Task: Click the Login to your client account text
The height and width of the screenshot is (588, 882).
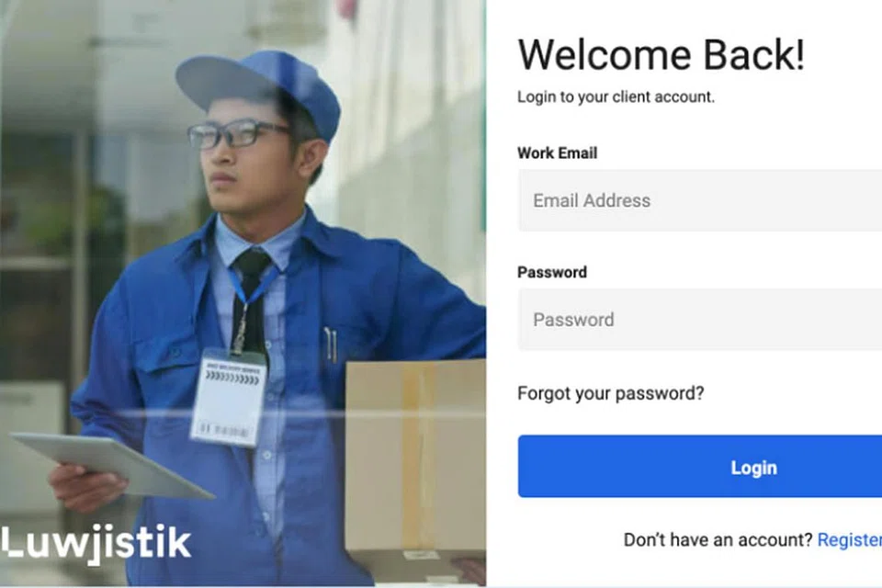Action: tap(616, 96)
